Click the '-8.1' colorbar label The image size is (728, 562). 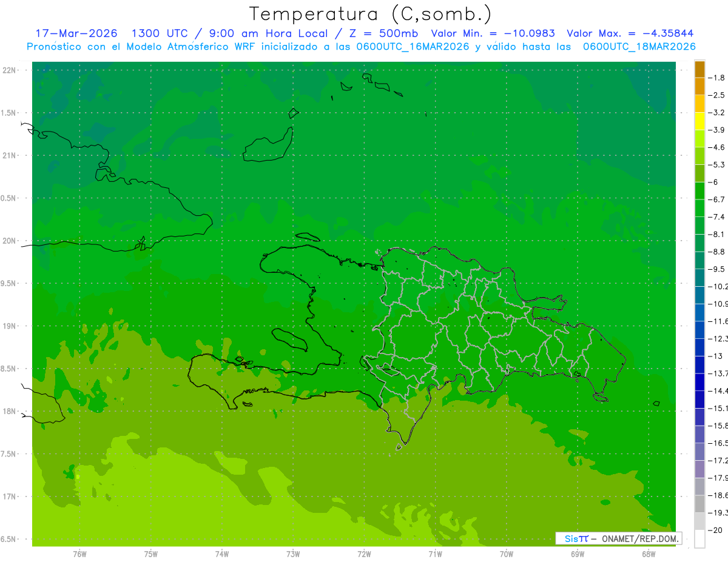716,234
